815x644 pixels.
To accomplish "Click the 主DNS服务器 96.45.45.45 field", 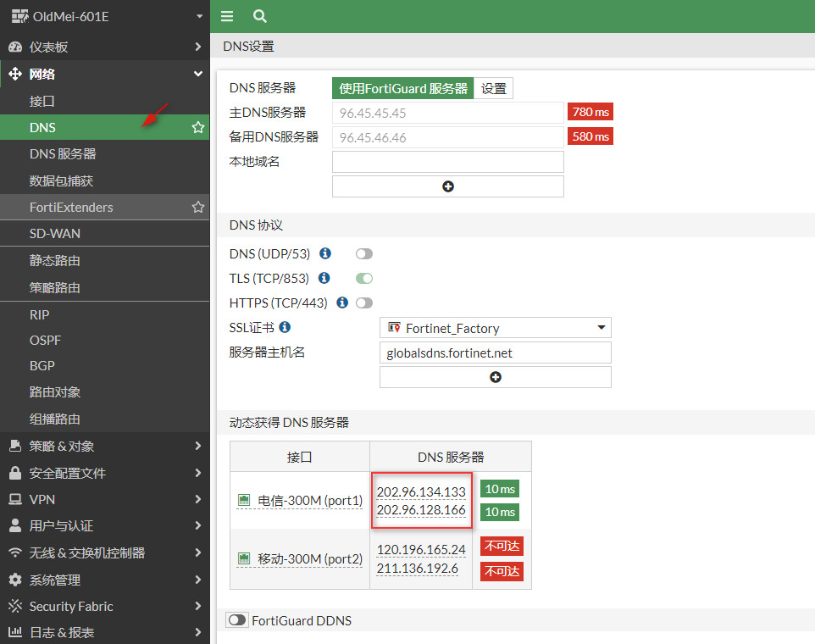I will point(448,113).
